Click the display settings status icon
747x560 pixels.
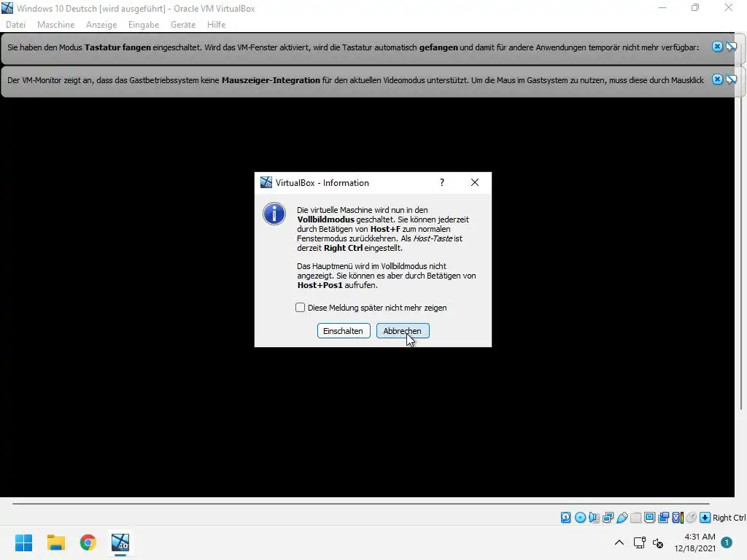point(649,517)
